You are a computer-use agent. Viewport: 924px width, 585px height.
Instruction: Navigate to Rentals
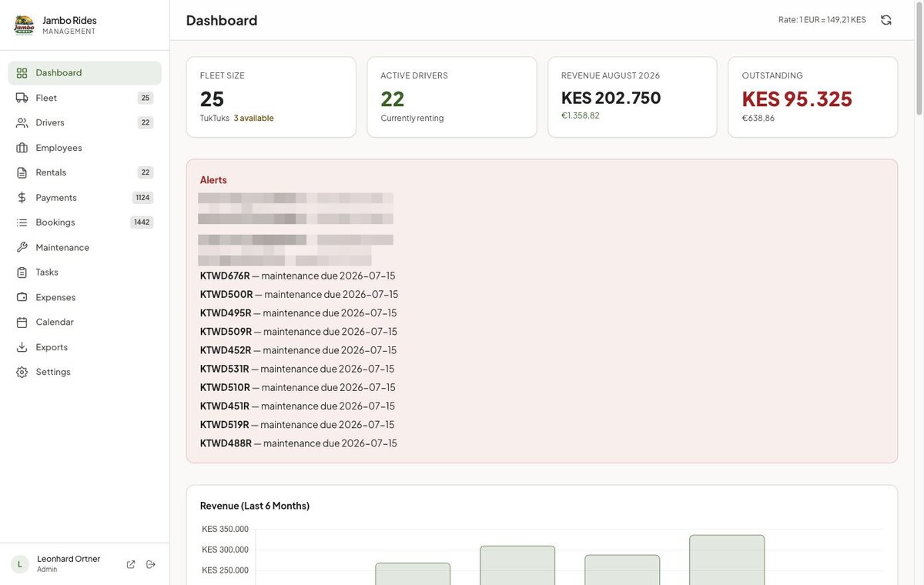click(x=85, y=172)
